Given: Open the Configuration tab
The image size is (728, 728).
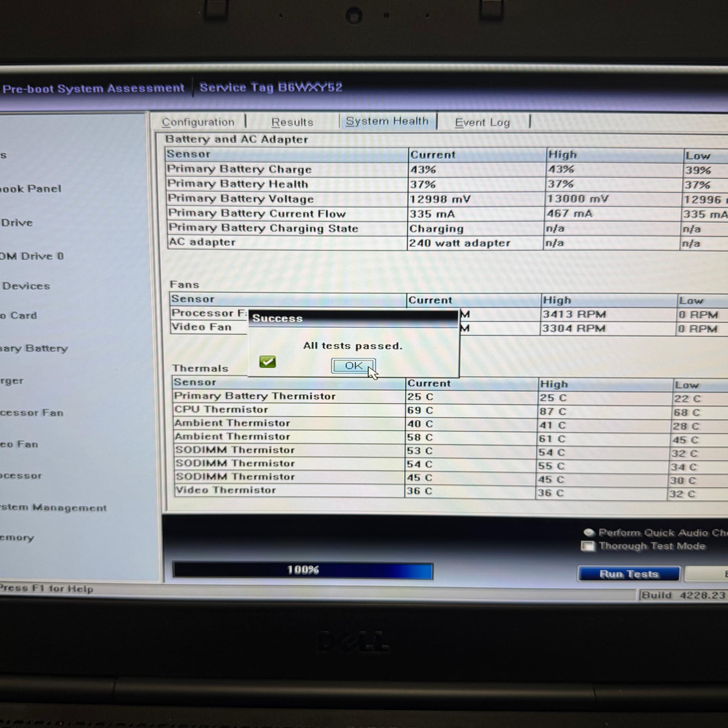Looking at the screenshot, I should [198, 122].
